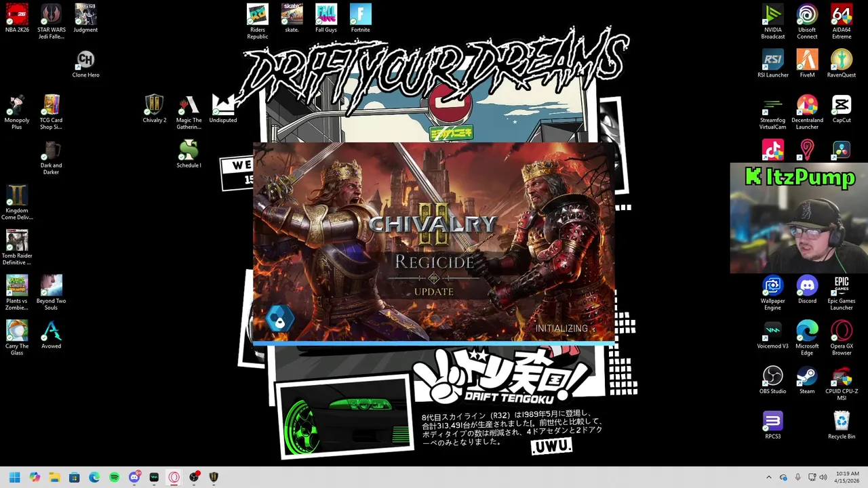Launch Steam from the desktop icon
This screenshot has width=868, height=488.
point(807,380)
